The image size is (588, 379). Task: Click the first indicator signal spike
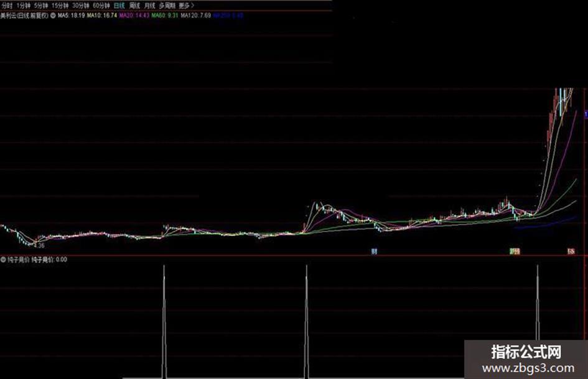(164, 321)
